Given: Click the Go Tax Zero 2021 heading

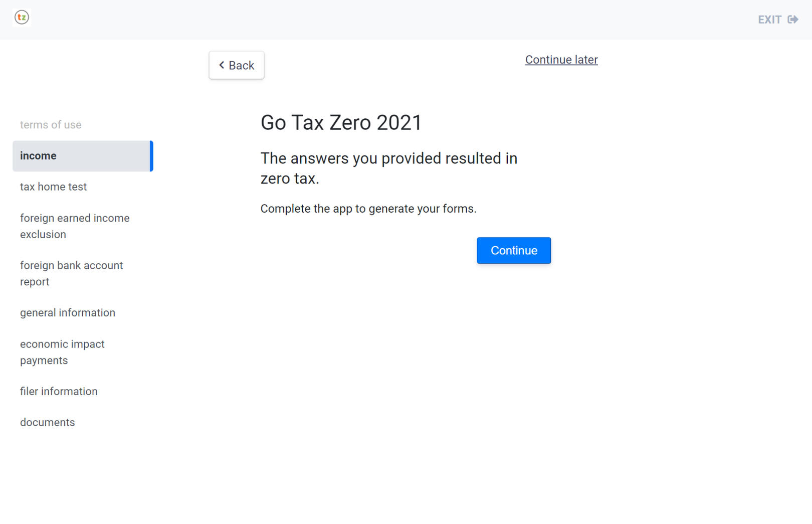Looking at the screenshot, I should pos(341,123).
